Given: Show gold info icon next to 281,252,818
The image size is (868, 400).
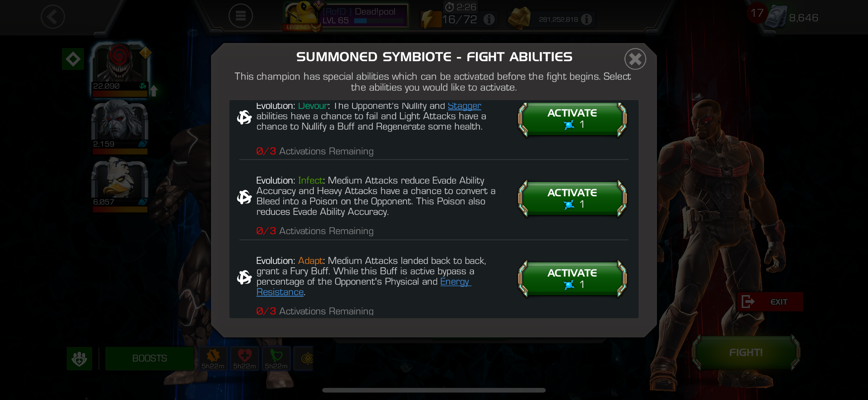Looking at the screenshot, I should 586,20.
